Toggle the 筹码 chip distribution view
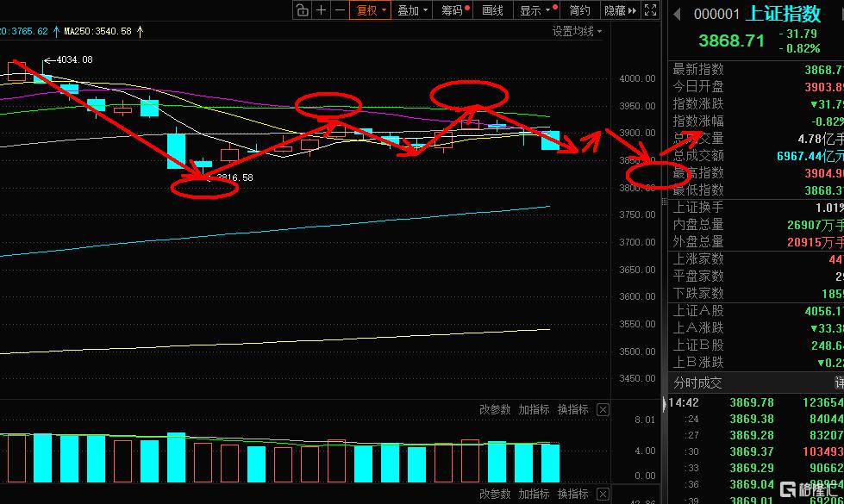The image size is (844, 504). (x=454, y=10)
